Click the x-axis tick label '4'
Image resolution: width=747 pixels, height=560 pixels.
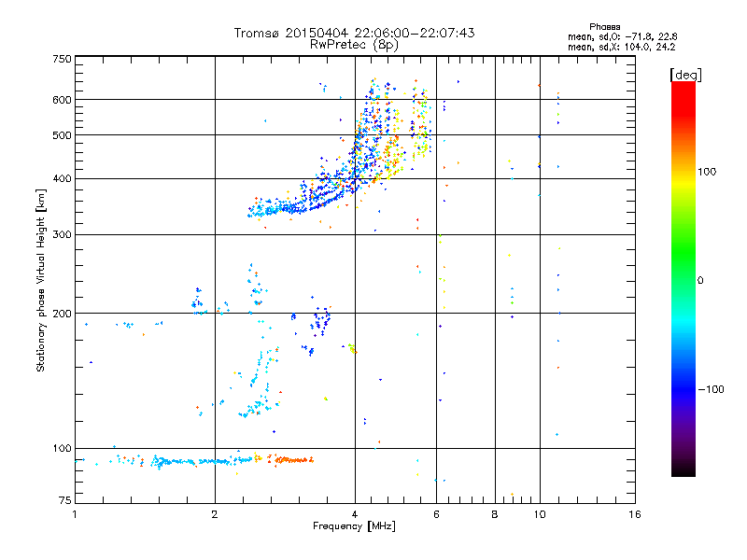pyautogui.click(x=355, y=514)
